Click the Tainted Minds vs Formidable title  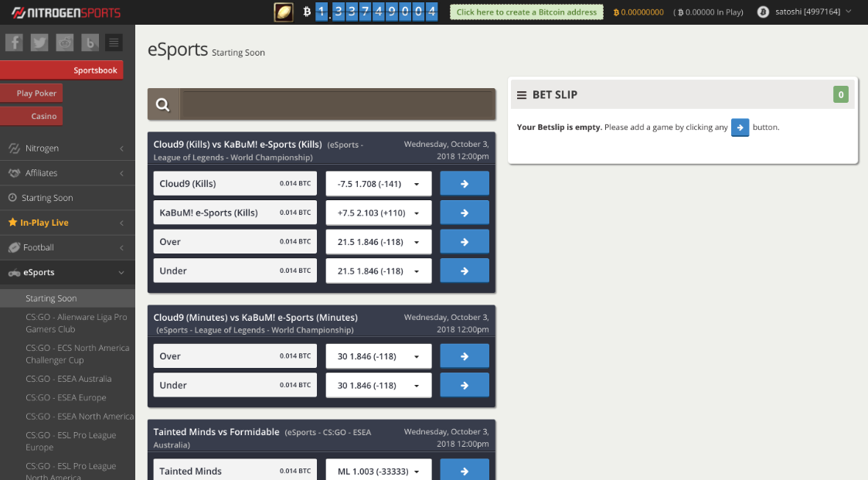216,432
